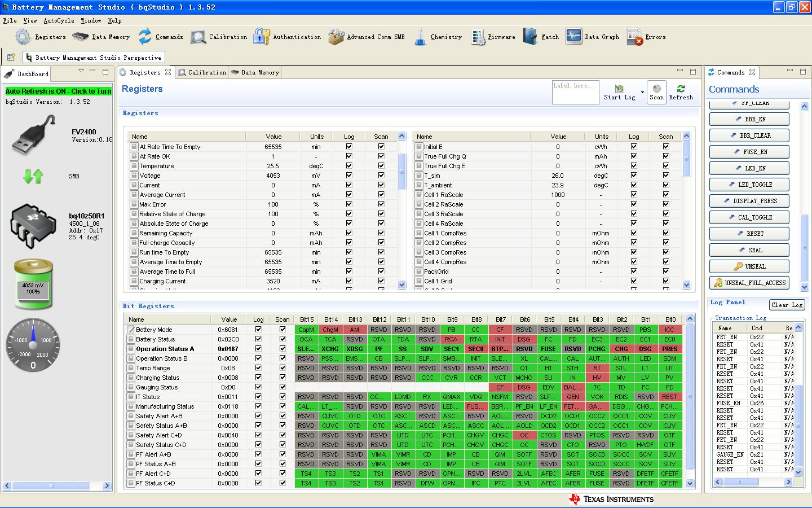
Task: Click the SMB communication arrows icon
Action: [x=33, y=177]
